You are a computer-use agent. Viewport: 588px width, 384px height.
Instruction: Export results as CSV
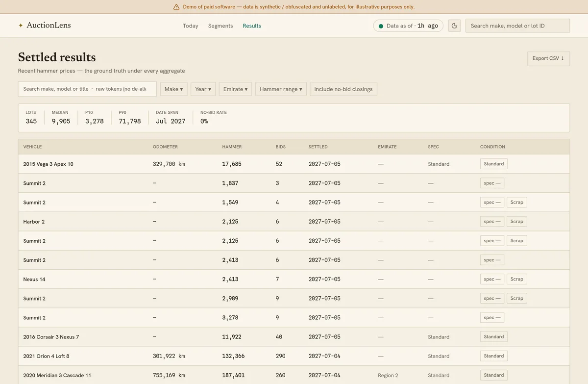tap(548, 58)
